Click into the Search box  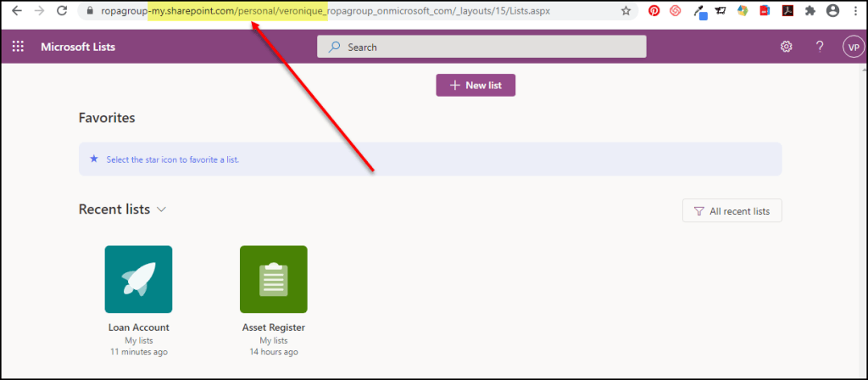481,47
